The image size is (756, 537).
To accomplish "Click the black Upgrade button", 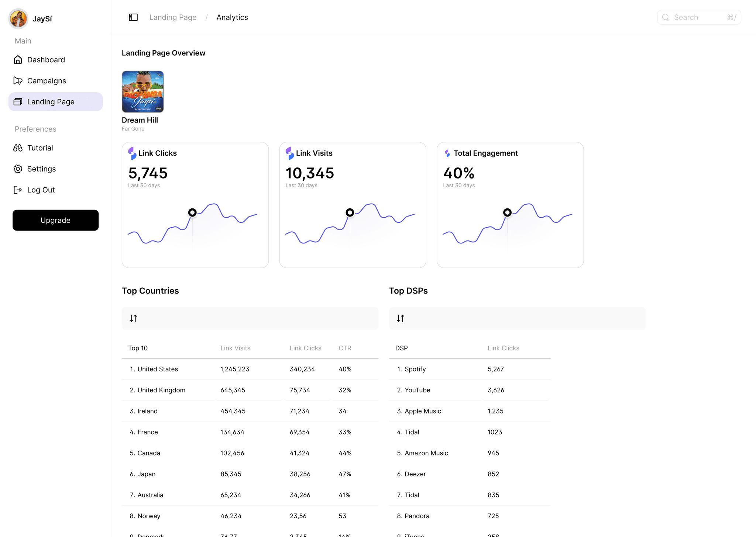I will pyautogui.click(x=56, y=220).
